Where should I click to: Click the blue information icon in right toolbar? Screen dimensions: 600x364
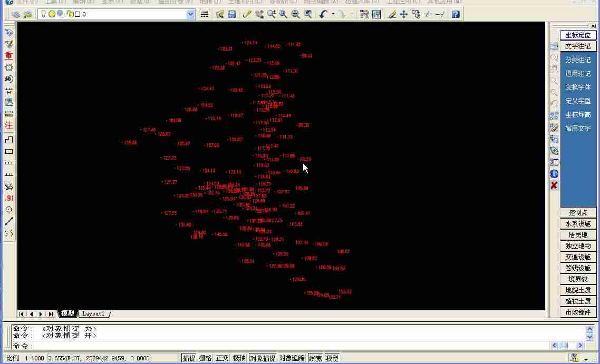[554, 174]
